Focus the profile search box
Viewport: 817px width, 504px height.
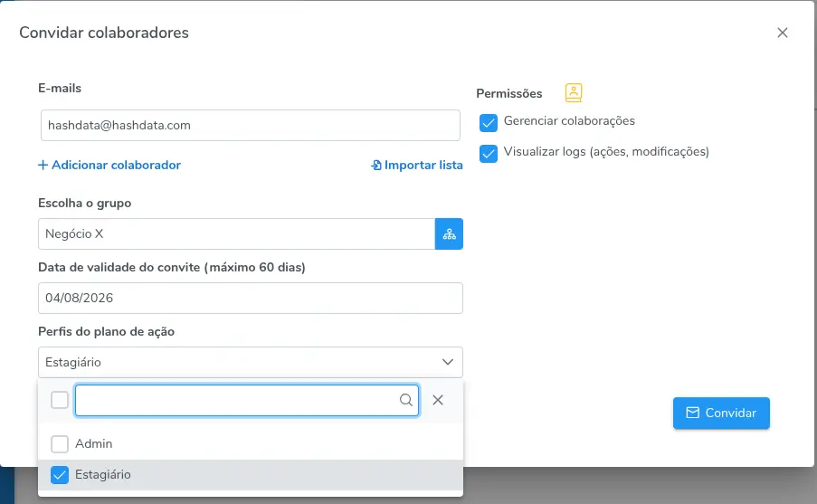coord(247,400)
